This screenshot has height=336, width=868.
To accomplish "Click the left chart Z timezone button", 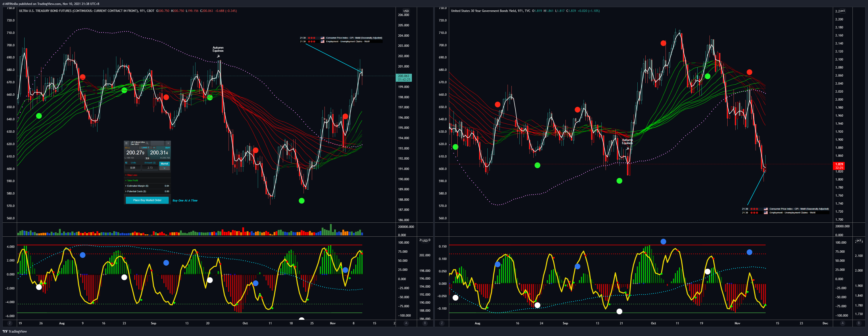I will pyautogui.click(x=9, y=323).
